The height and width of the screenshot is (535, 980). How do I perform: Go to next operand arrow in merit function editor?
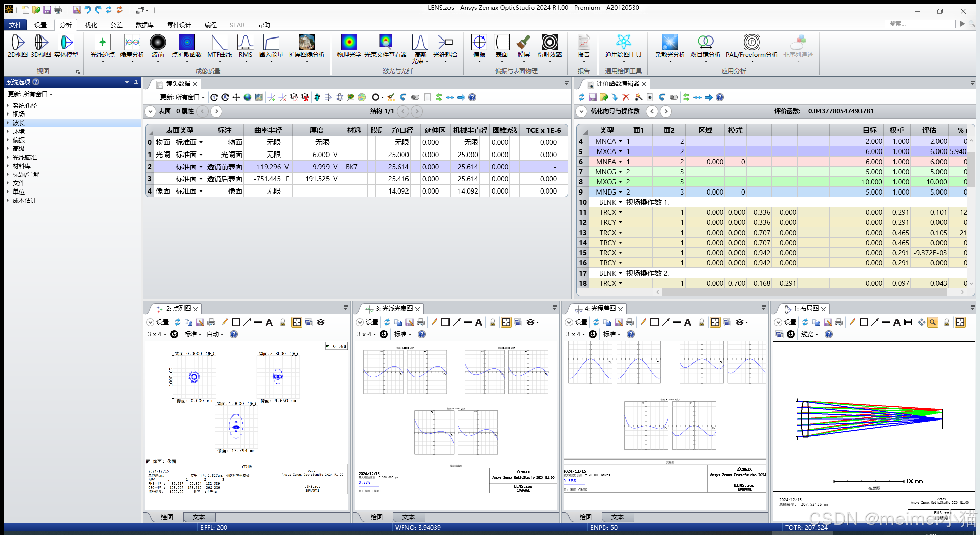666,111
